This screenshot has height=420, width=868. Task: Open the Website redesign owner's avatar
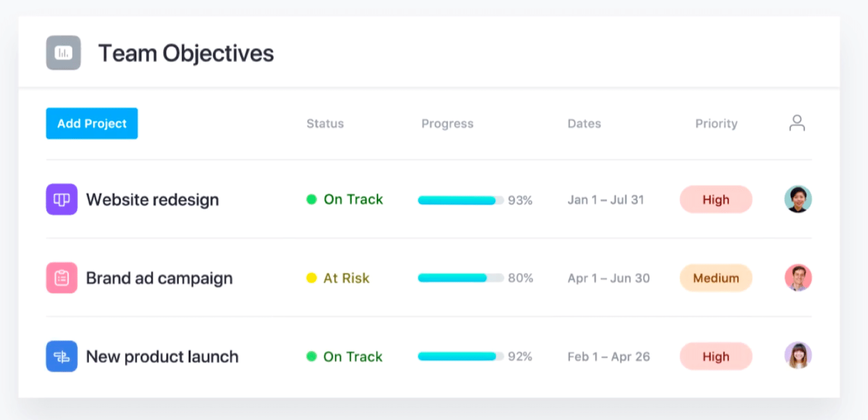pyautogui.click(x=798, y=199)
